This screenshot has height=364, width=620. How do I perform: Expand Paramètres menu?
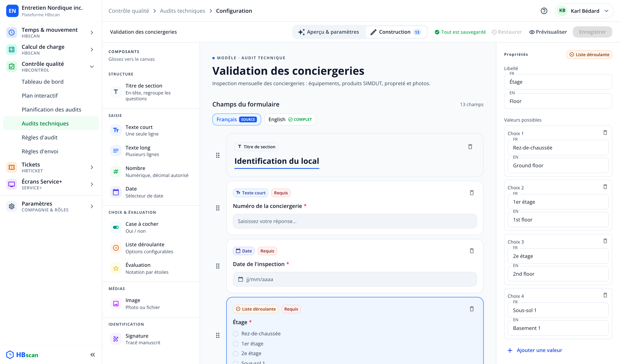pyautogui.click(x=92, y=206)
